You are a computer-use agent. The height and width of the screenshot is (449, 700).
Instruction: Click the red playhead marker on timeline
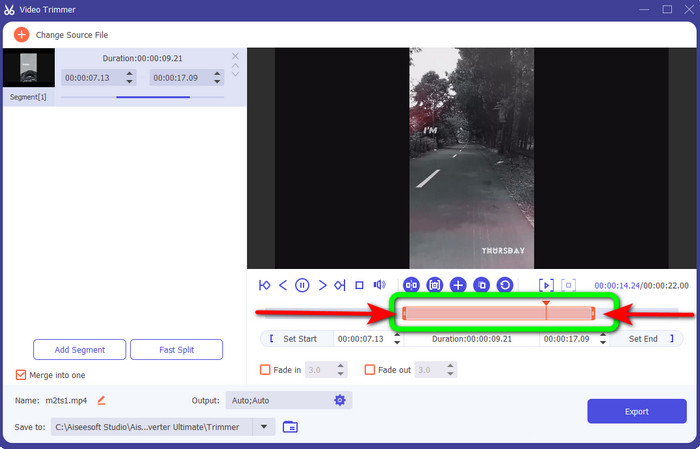(x=546, y=303)
